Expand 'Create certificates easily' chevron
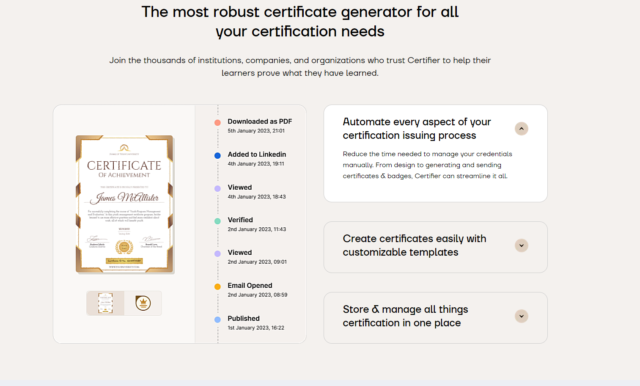Image resolution: width=640 pixels, height=386 pixels. [x=521, y=246]
